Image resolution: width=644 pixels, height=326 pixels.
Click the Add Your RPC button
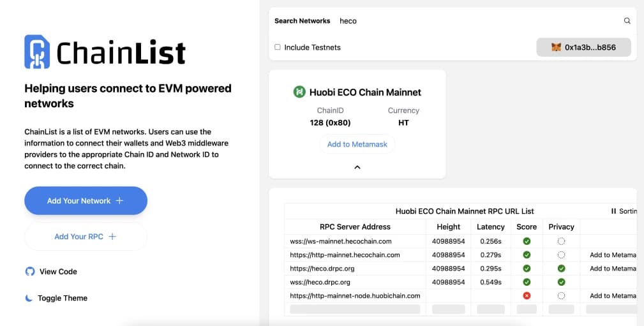(86, 236)
